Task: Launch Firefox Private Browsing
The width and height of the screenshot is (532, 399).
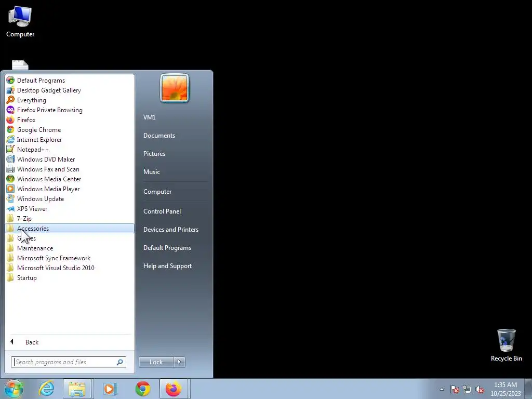Action: (70, 110)
